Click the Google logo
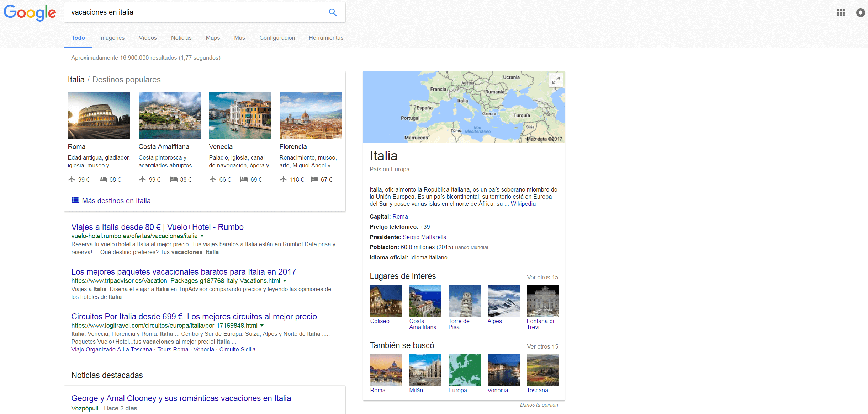 (30, 12)
